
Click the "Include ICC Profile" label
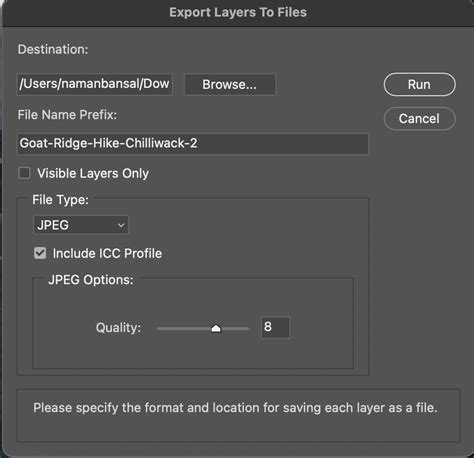(107, 254)
